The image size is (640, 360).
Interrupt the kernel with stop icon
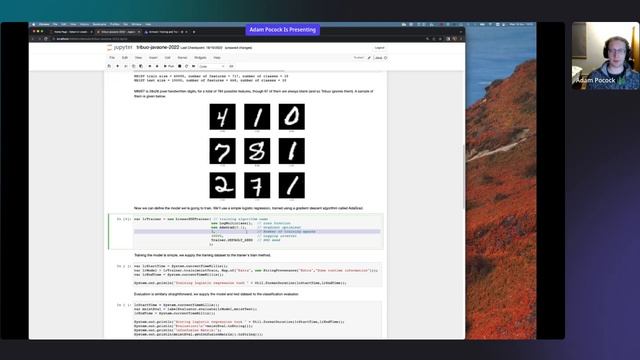click(180, 66)
